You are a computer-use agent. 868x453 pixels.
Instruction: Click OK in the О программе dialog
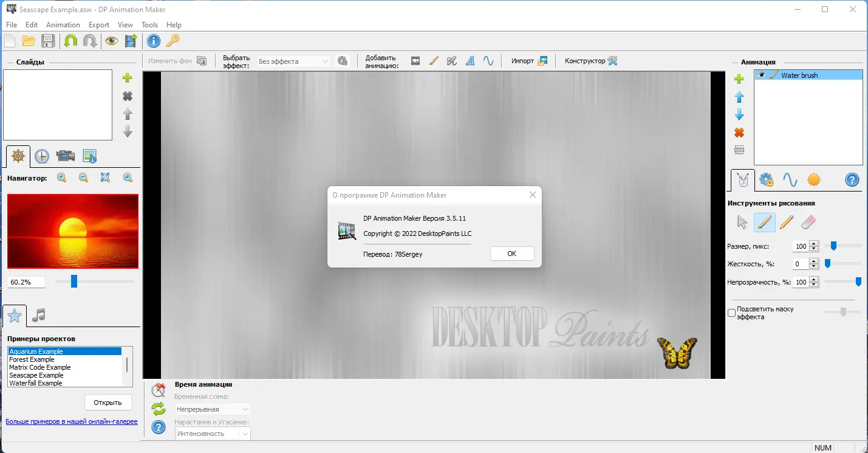(512, 254)
